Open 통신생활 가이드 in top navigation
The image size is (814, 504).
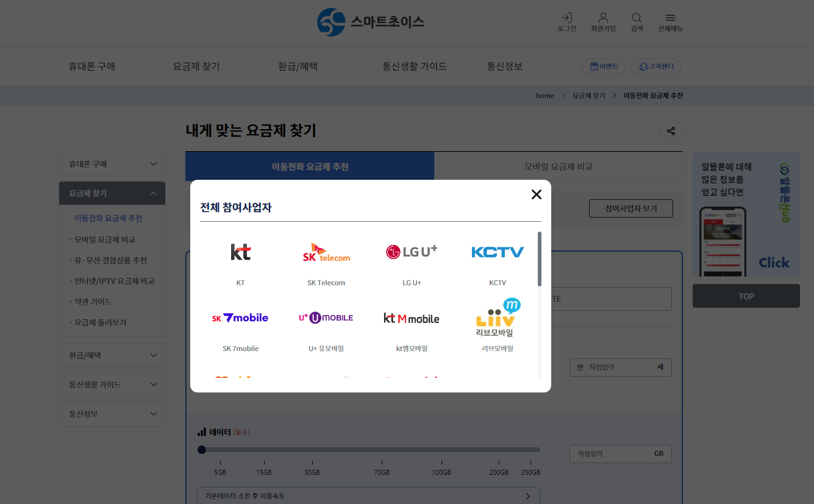(x=415, y=66)
